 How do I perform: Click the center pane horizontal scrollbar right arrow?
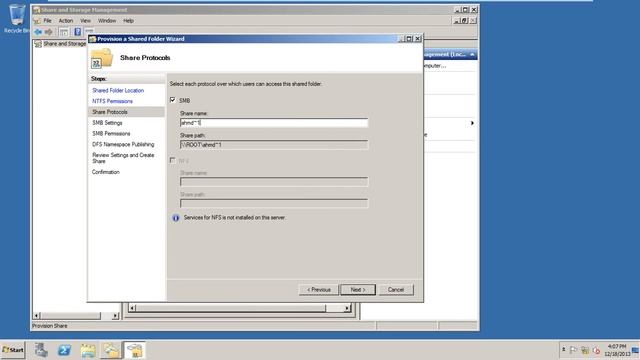tap(347, 308)
